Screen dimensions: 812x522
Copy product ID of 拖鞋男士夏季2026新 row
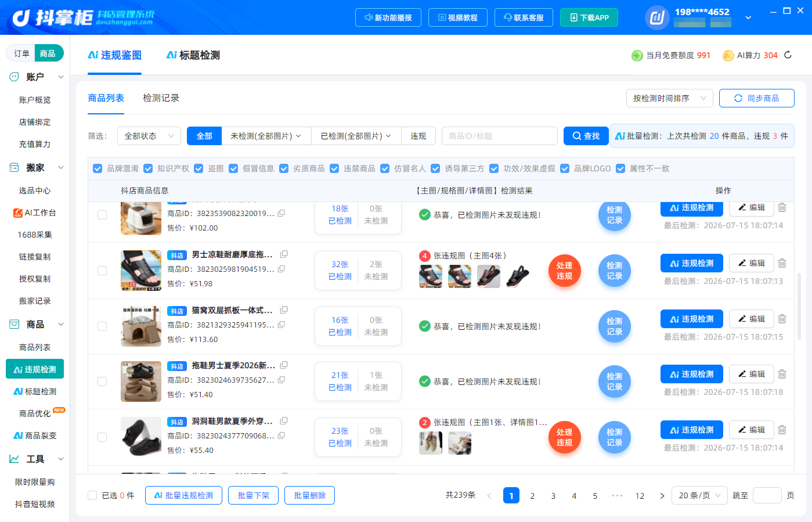click(282, 380)
